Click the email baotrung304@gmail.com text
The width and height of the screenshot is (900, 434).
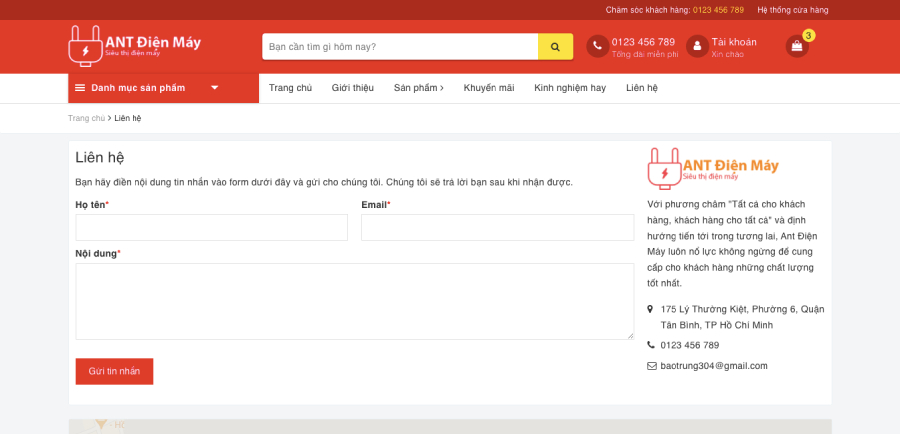[x=714, y=366]
